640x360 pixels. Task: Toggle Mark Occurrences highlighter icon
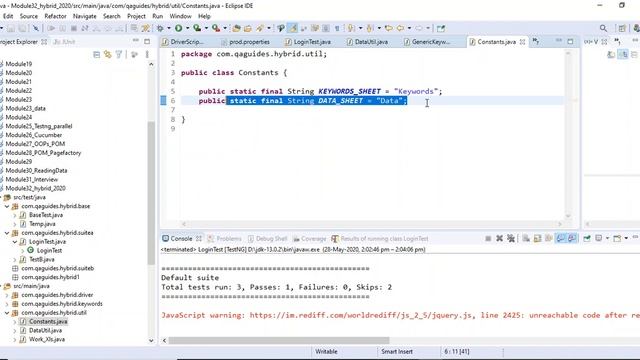[x=292, y=28]
